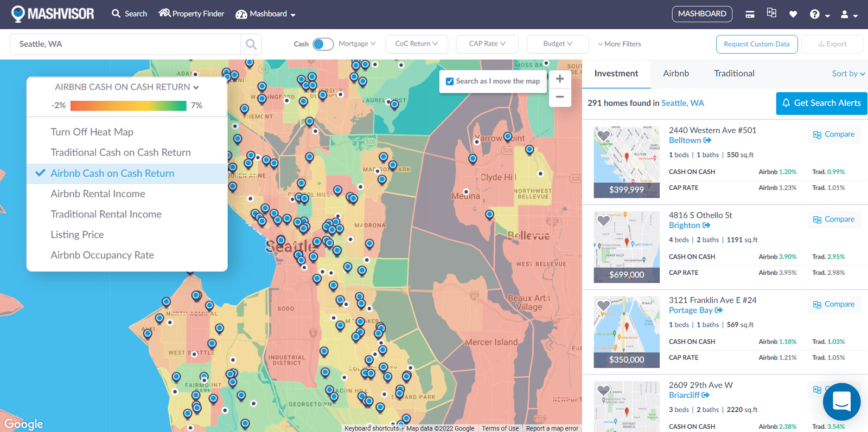The height and width of the screenshot is (432, 868).
Task: Click the heat map color gradient legend
Action: [129, 105]
